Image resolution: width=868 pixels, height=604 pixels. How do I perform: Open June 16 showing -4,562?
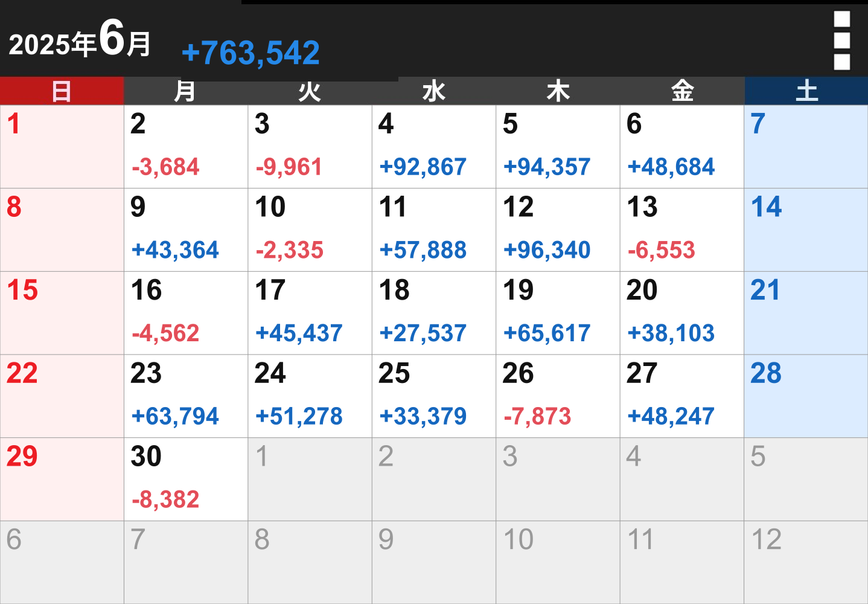click(186, 313)
